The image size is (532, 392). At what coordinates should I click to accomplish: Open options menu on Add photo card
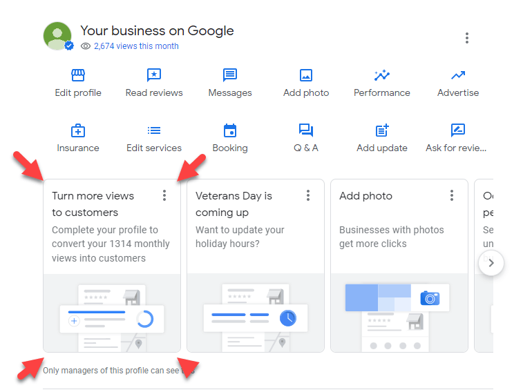(x=452, y=196)
